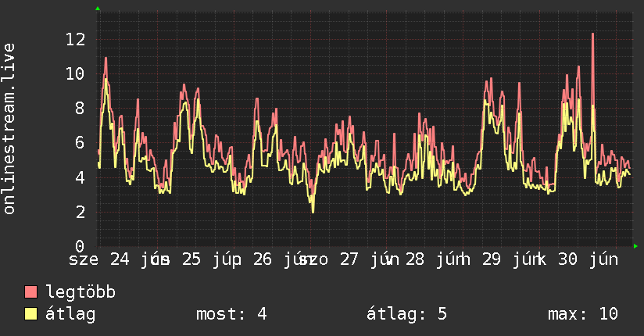
Task: Click the tallest pink spike near 12
Action: [x=592, y=34]
